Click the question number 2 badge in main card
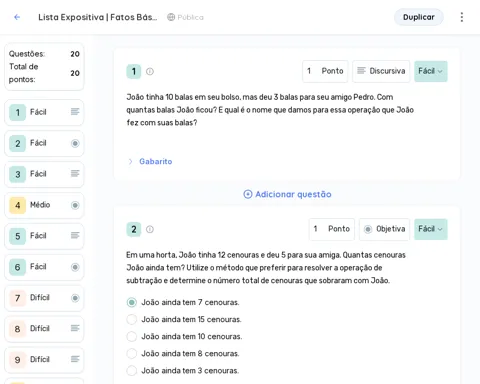The height and width of the screenshot is (384, 480). point(134,229)
